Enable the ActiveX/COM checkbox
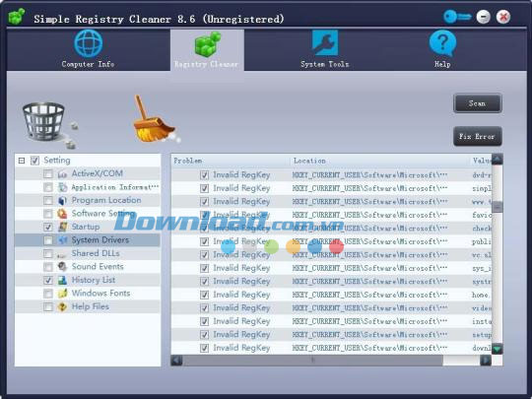532x399 pixels. (x=48, y=174)
